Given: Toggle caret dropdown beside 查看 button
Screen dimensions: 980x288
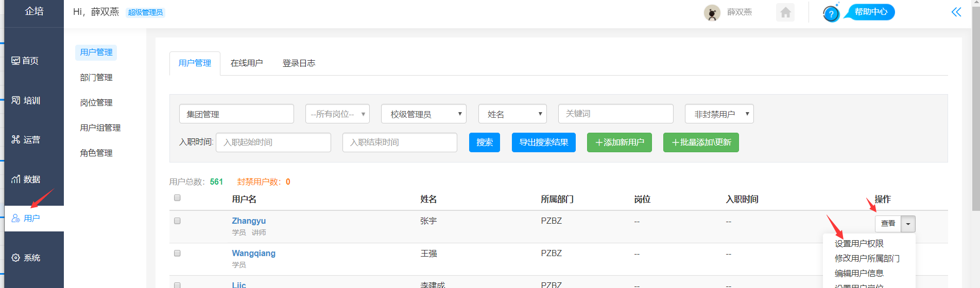Looking at the screenshot, I should click(x=908, y=224).
